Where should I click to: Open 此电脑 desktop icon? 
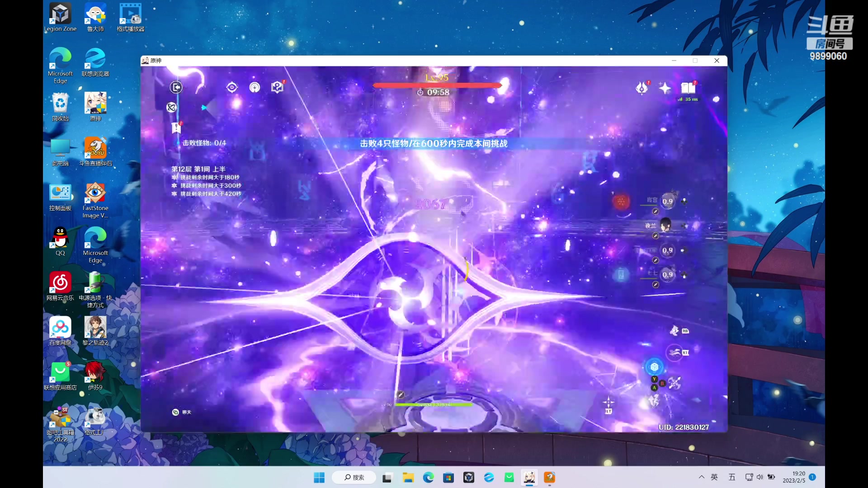point(60,152)
